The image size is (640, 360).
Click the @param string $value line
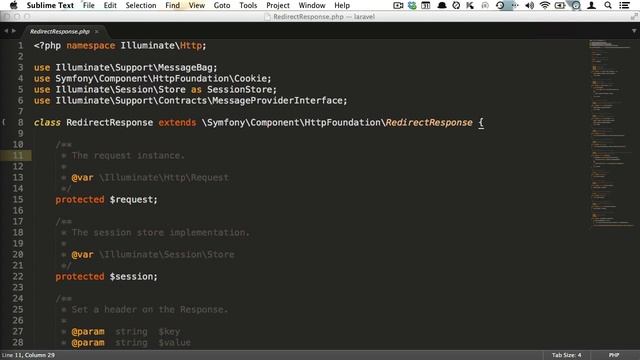click(x=131, y=342)
